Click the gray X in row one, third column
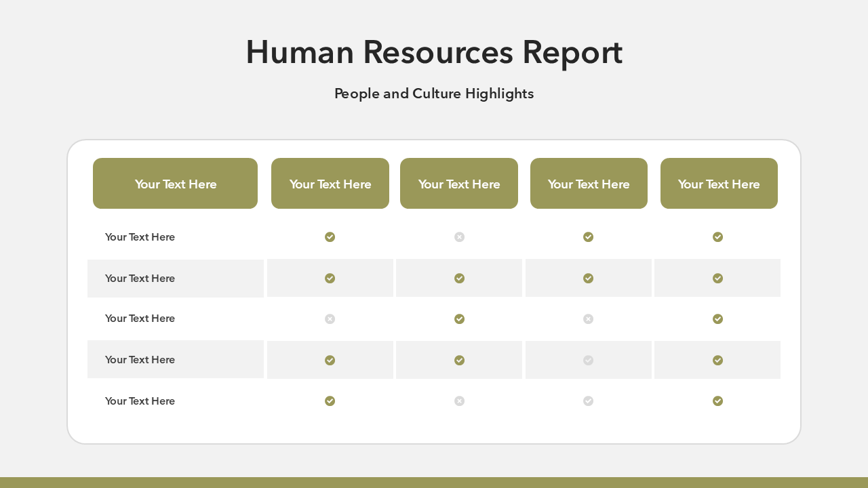Viewport: 868px width, 488px height. 459,237
